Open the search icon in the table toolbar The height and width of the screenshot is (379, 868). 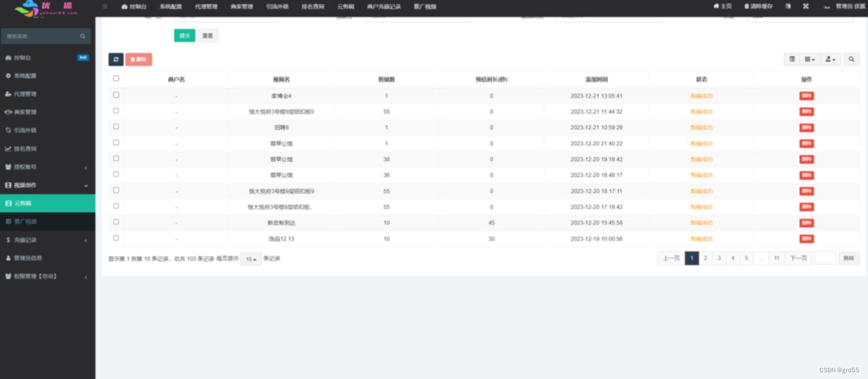[x=851, y=59]
